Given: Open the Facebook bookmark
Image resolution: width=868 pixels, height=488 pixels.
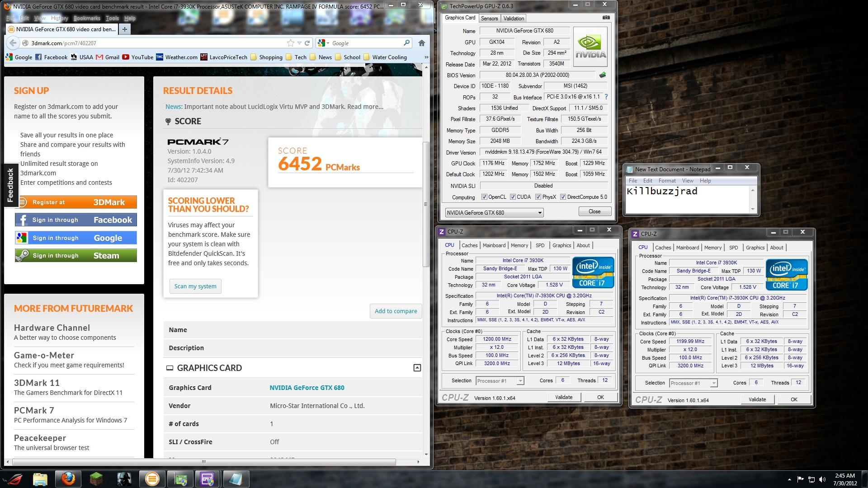Looking at the screenshot, I should tap(51, 57).
